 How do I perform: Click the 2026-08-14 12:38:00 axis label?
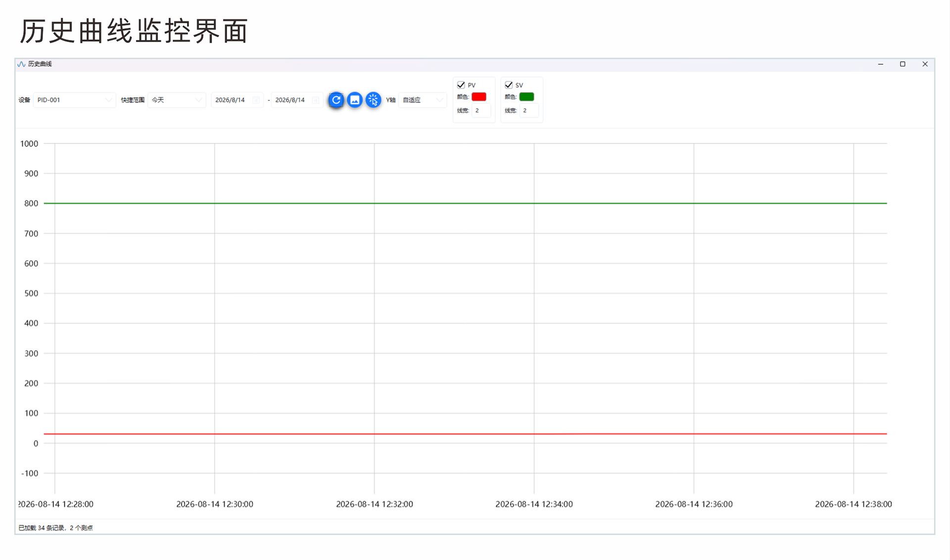coord(854,504)
